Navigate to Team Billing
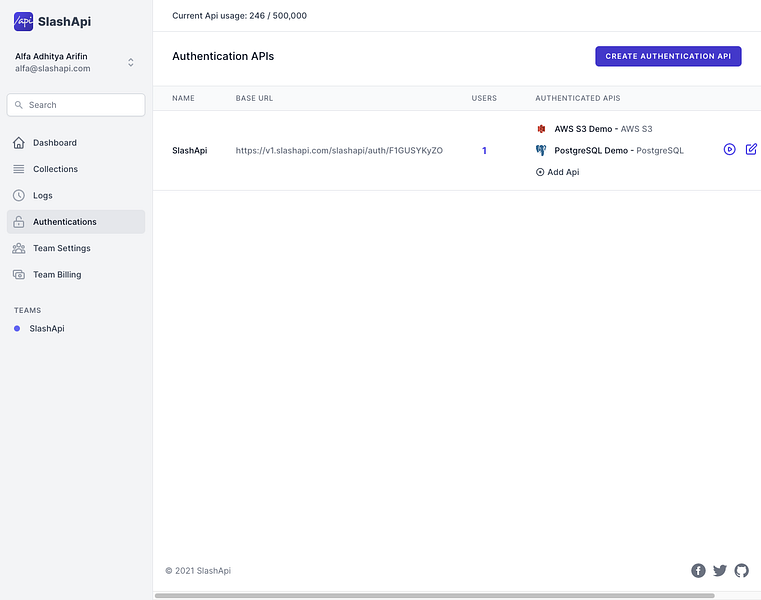 [x=57, y=275]
